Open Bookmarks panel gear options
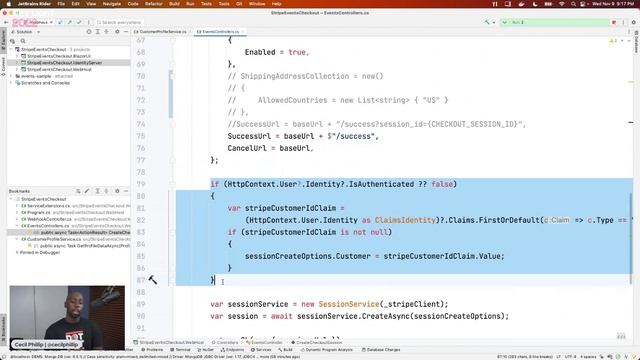 (x=117, y=191)
